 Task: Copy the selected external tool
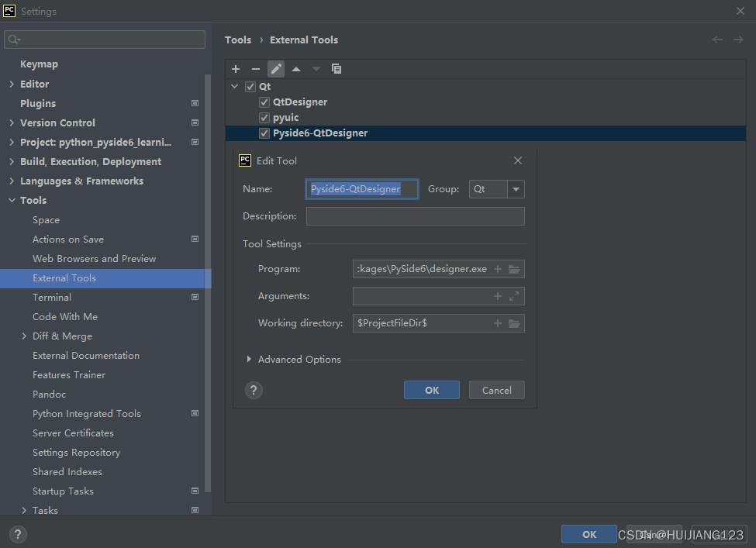click(337, 69)
